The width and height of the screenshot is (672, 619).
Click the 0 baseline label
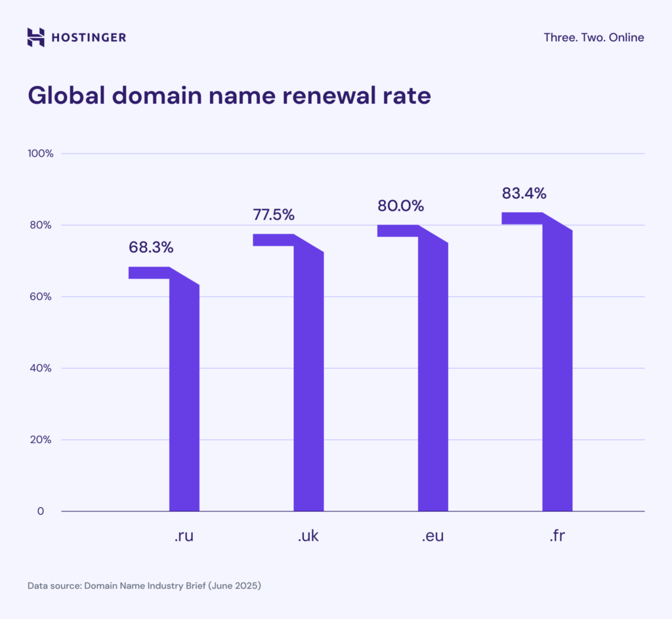41,511
